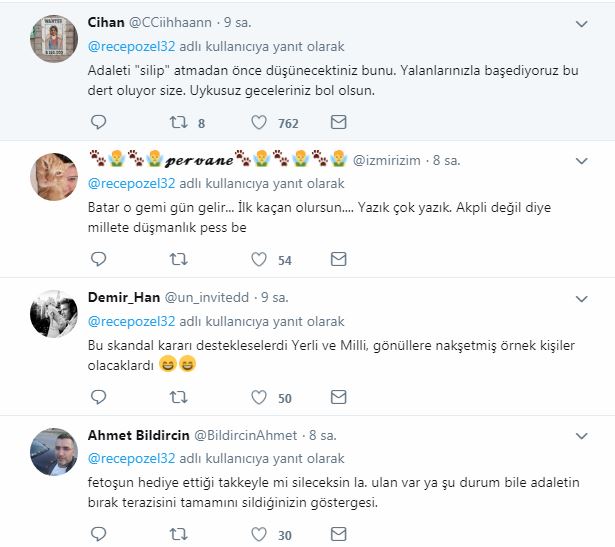Retweet Demir_Han's tweet
Image resolution: width=615 pixels, height=547 pixels.
click(178, 397)
